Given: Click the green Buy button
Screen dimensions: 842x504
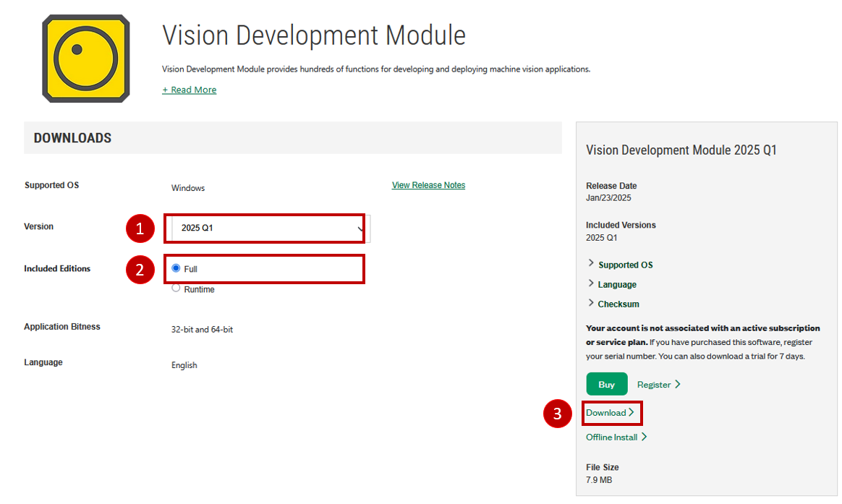Looking at the screenshot, I should (607, 384).
